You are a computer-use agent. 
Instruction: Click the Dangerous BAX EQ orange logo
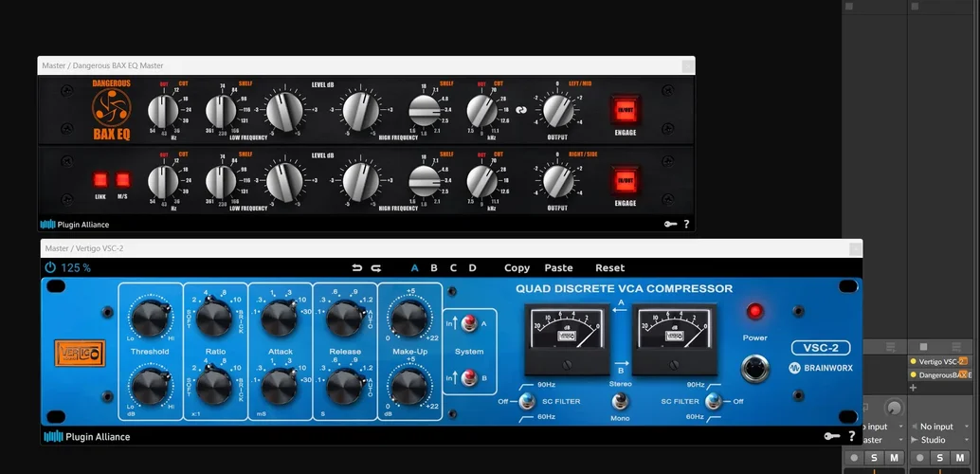click(x=111, y=110)
